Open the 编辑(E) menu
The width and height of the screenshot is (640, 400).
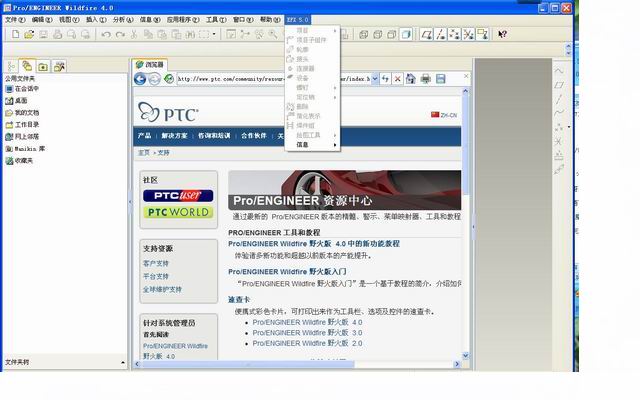click(42, 20)
